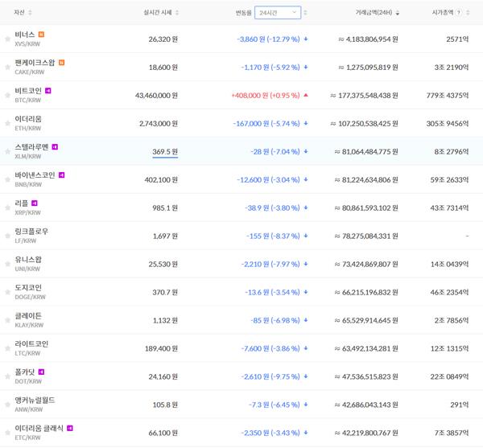Click the +408,000 원 (+0.95 %) change
This screenshot has width=483, height=448.
(x=266, y=96)
